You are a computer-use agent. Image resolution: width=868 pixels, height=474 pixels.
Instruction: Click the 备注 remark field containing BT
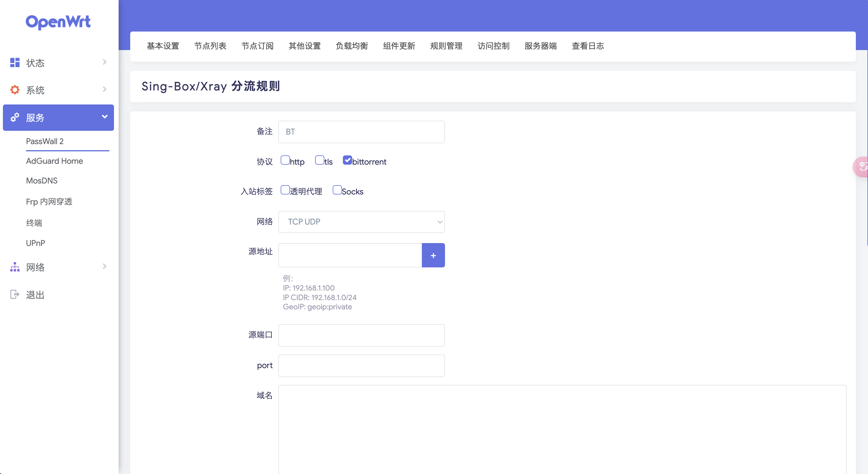click(361, 132)
